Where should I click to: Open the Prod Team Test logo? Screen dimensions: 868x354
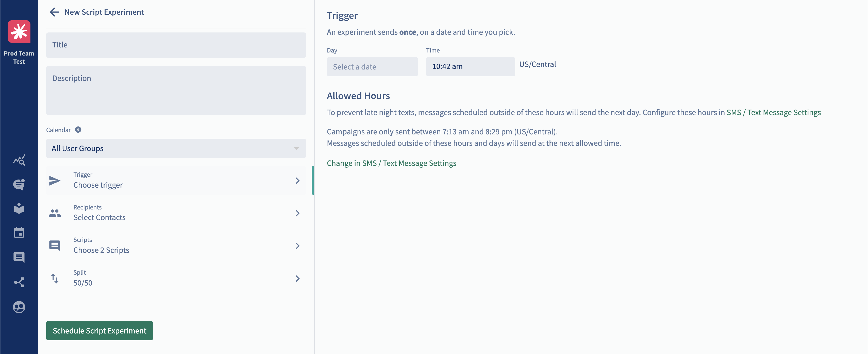coord(19,32)
